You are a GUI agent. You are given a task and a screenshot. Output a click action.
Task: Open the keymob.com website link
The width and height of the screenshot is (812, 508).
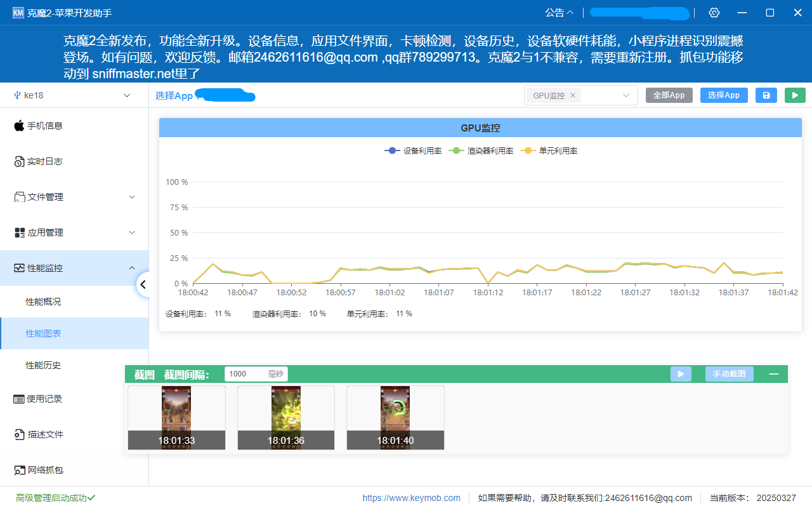(x=411, y=498)
